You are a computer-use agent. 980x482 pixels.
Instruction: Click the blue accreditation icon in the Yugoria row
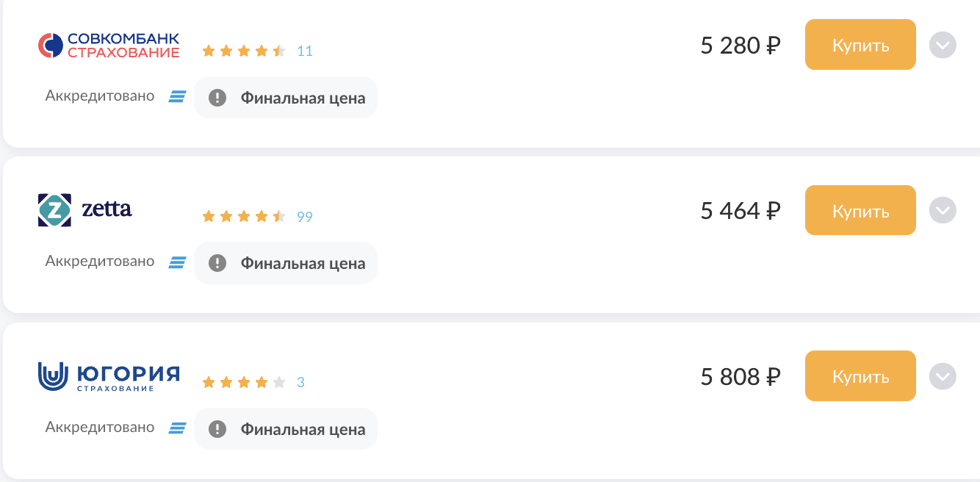point(177,428)
